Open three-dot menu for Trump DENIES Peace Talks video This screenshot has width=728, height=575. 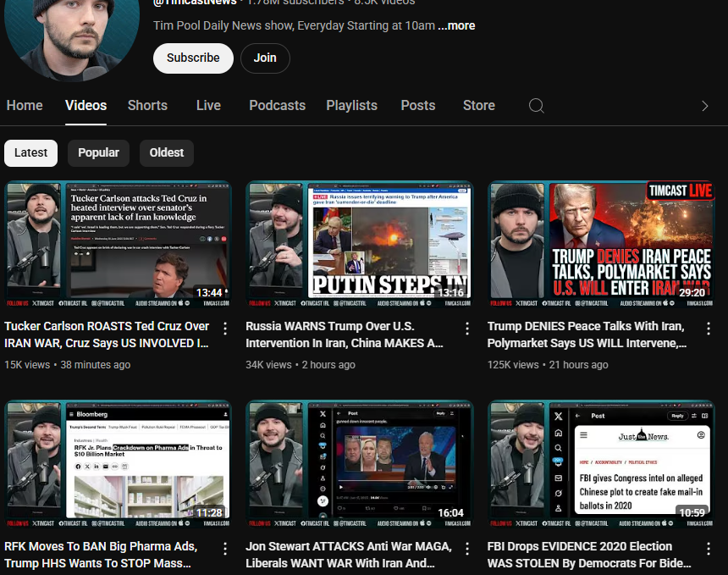pos(709,329)
